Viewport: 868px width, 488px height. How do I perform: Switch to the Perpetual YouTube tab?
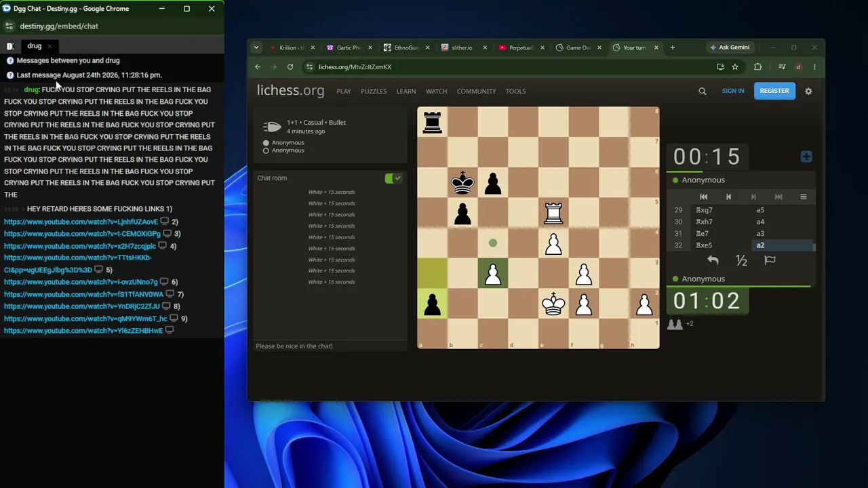click(519, 47)
